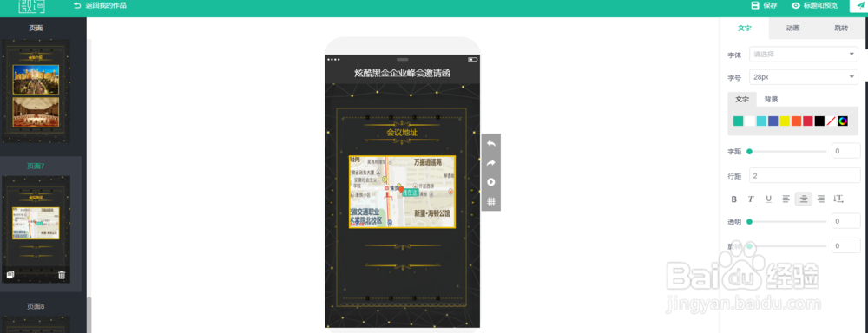Click the page list scrollbar
The width and height of the screenshot is (868, 333).
pyautogui.click(x=89, y=314)
